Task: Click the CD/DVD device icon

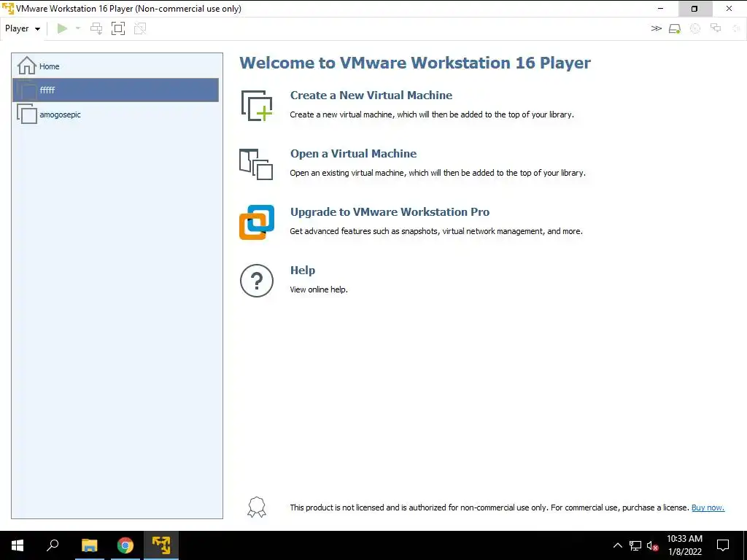Action: [x=695, y=28]
